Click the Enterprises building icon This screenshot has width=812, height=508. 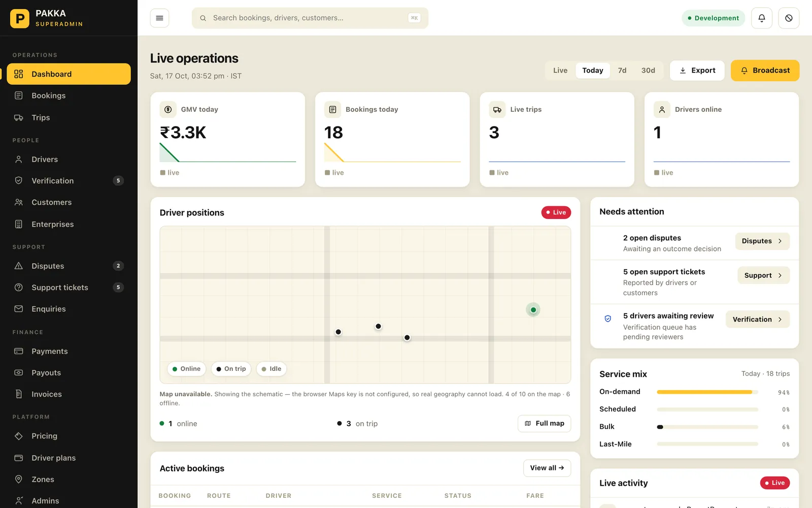point(19,224)
